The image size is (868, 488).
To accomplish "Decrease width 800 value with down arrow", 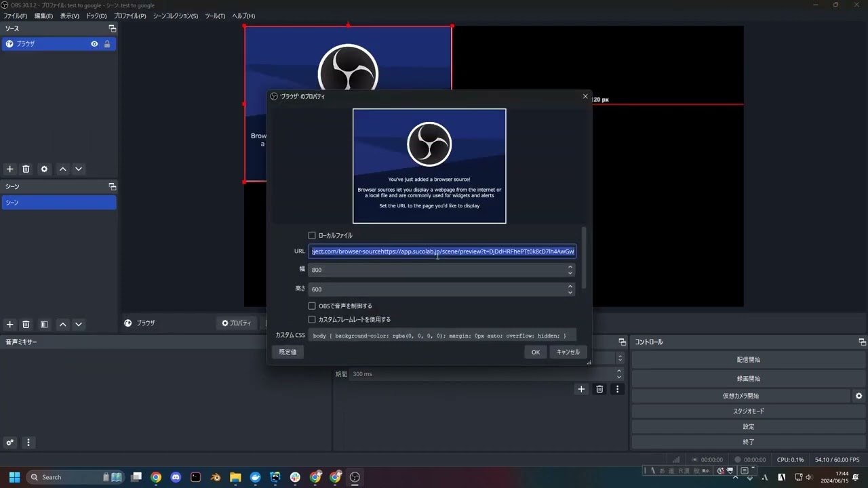I will (x=570, y=272).
